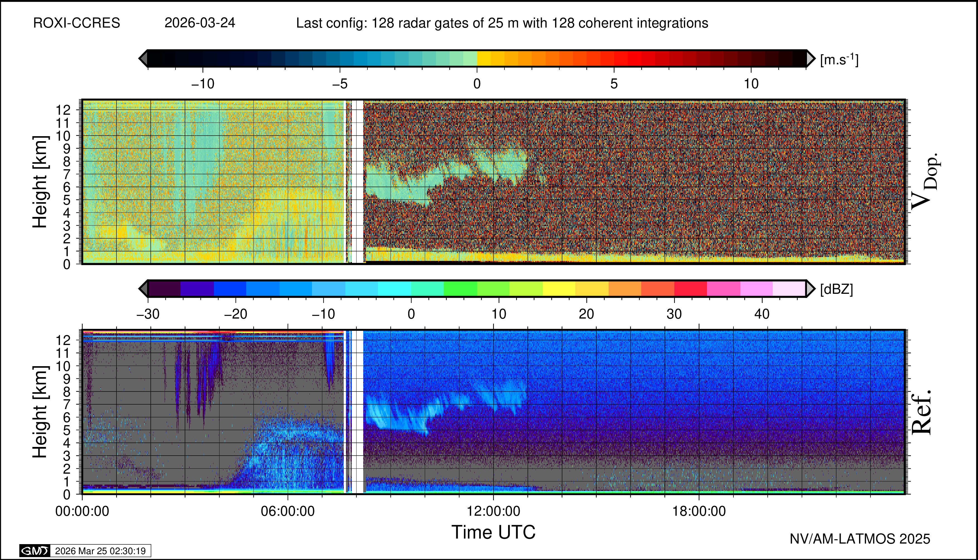Viewport: 978px width, 560px height.
Task: Click the 00:00:00 time axis label
Action: 82,512
